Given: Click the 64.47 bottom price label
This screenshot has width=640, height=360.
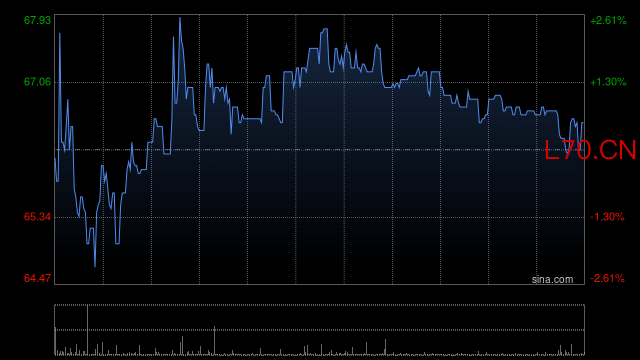Looking at the screenshot, I should tap(37, 278).
